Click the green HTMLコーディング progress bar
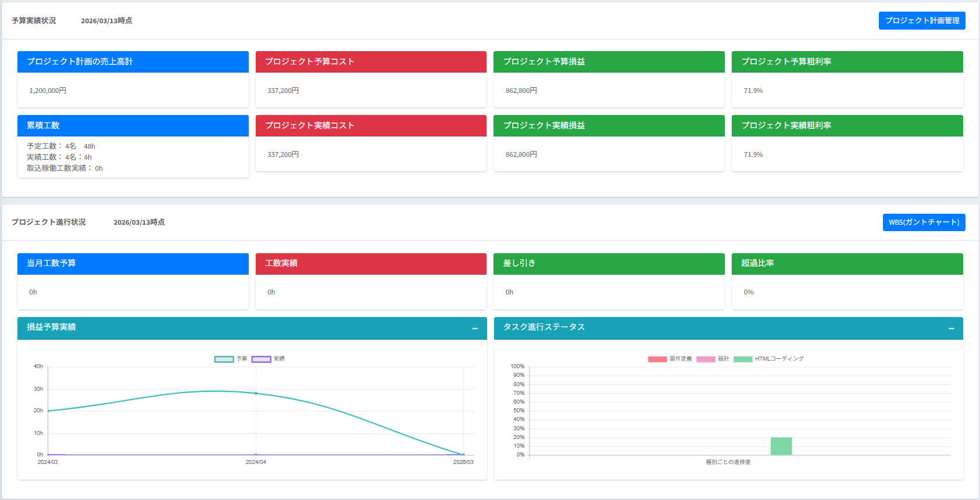The height and width of the screenshot is (500, 980). 781,446
